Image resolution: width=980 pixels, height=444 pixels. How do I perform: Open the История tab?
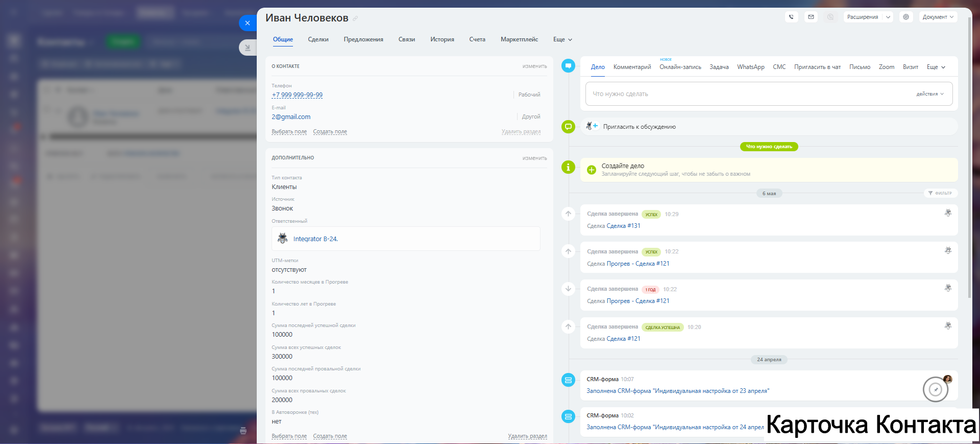[x=442, y=39]
